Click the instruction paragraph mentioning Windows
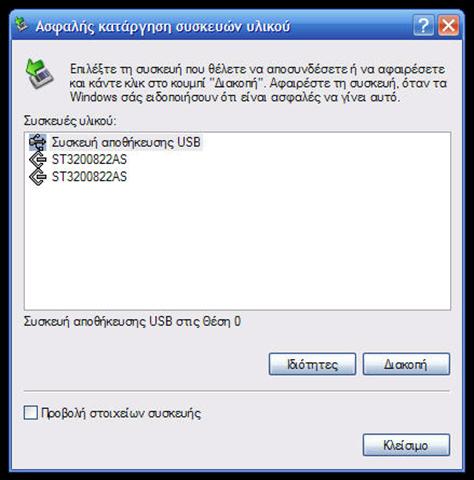Viewport: 474px width, 480px height. point(258,83)
